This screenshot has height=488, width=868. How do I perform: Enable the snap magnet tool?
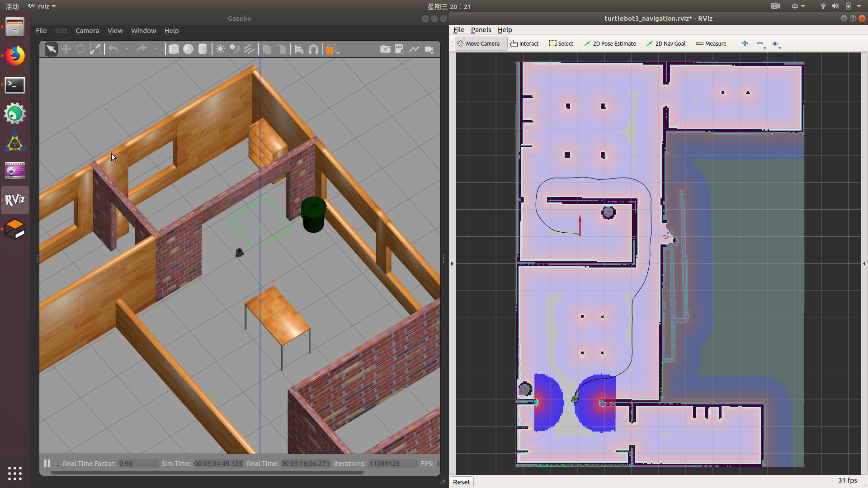(x=313, y=49)
